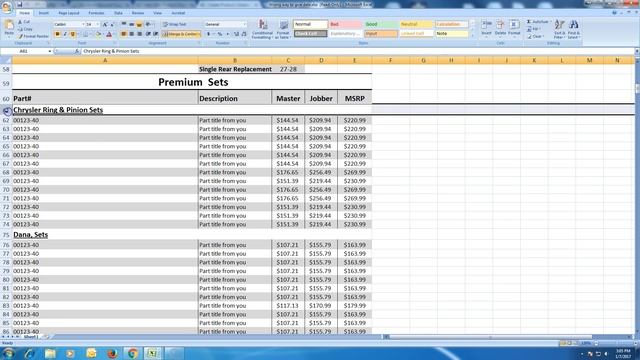Expand the Name Box dropdown arrow

click(49, 51)
